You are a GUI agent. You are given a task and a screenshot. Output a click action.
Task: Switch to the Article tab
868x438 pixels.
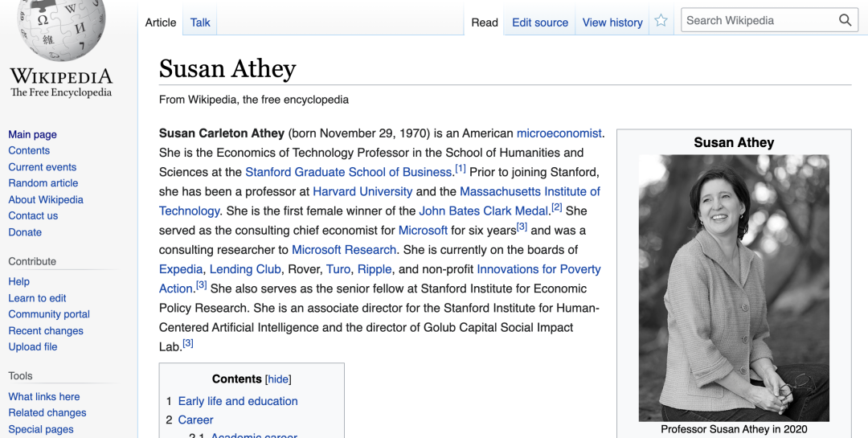coord(161,23)
